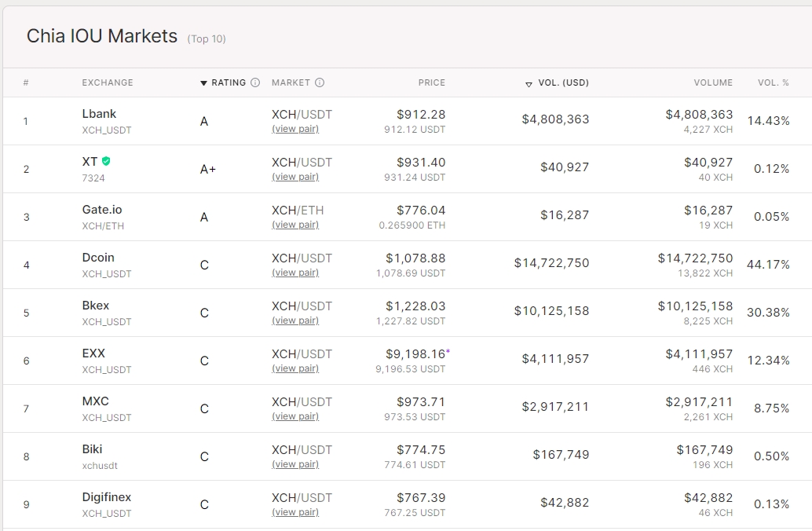The width and height of the screenshot is (812, 531).
Task: Click the rank number column header
Action: (26, 82)
